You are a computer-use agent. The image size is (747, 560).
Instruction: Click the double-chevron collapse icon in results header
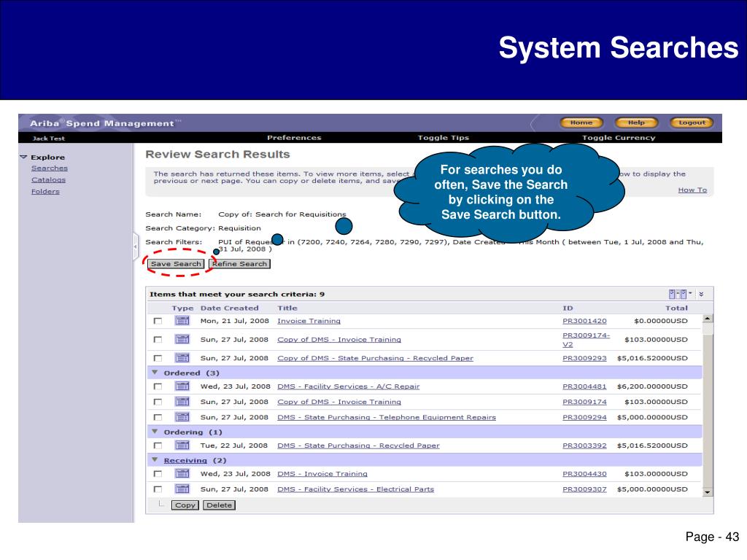(x=701, y=295)
